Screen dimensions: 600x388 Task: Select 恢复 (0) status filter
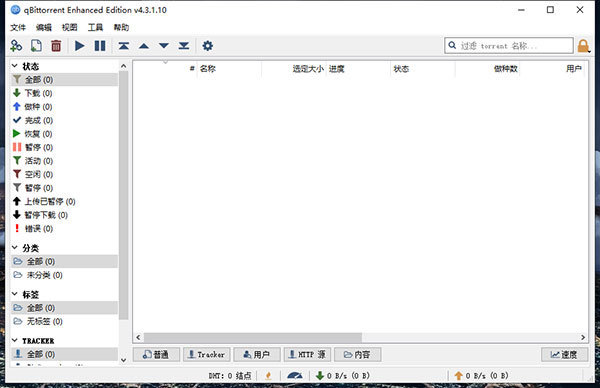64,134
